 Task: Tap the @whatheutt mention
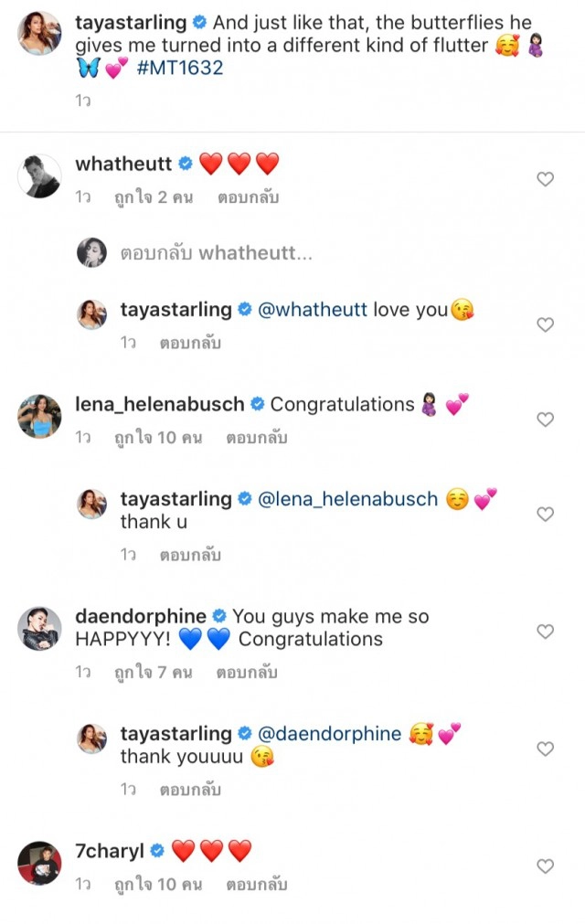click(x=313, y=310)
